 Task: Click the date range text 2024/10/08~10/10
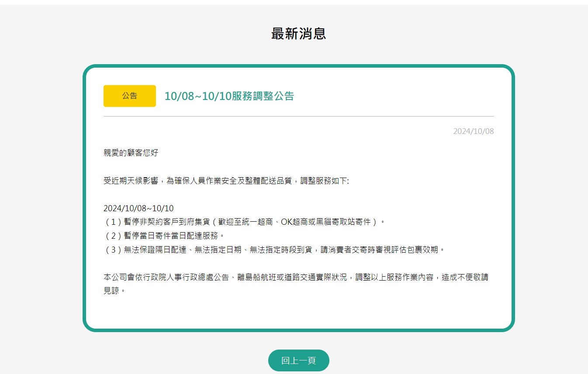pyautogui.click(x=138, y=209)
